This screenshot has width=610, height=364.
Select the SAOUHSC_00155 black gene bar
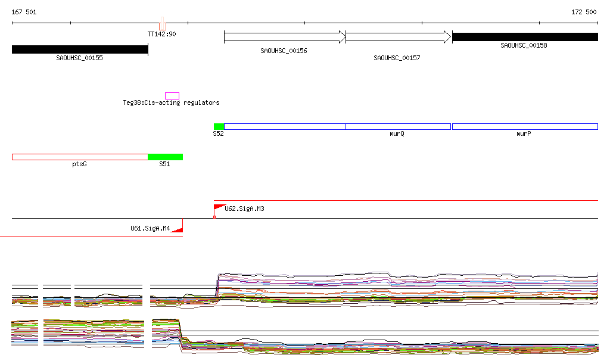80,49
